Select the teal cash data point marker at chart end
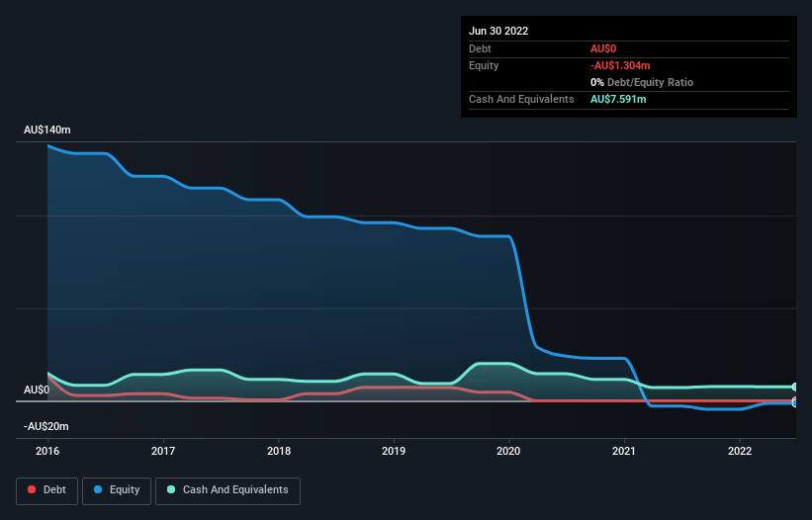The height and width of the screenshot is (520, 812). pos(795,387)
